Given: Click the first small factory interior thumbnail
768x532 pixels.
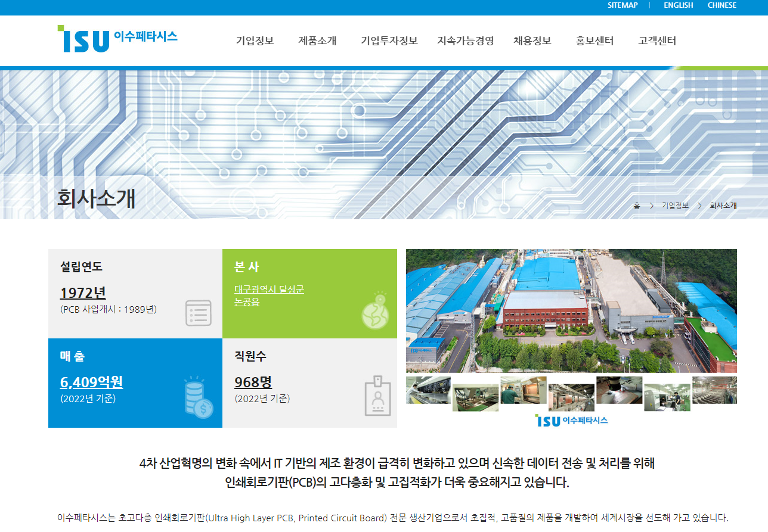Looking at the screenshot, I should point(428,390).
